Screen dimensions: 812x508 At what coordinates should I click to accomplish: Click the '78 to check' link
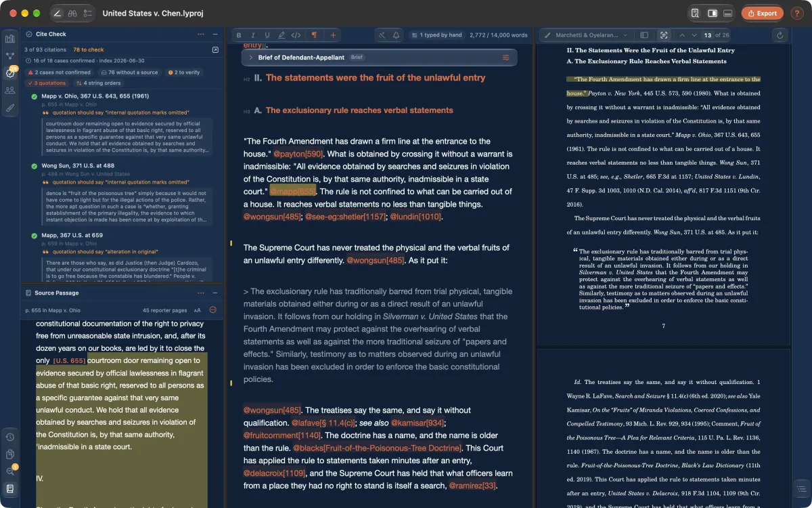[89, 49]
